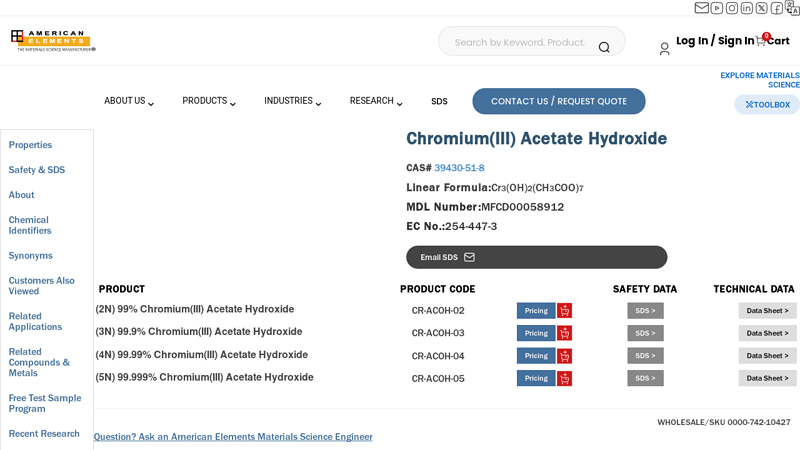Select (3N) 99.9% Chromium(III) Acetate Hydroxide text
The width and height of the screenshot is (800, 450).
[198, 332]
